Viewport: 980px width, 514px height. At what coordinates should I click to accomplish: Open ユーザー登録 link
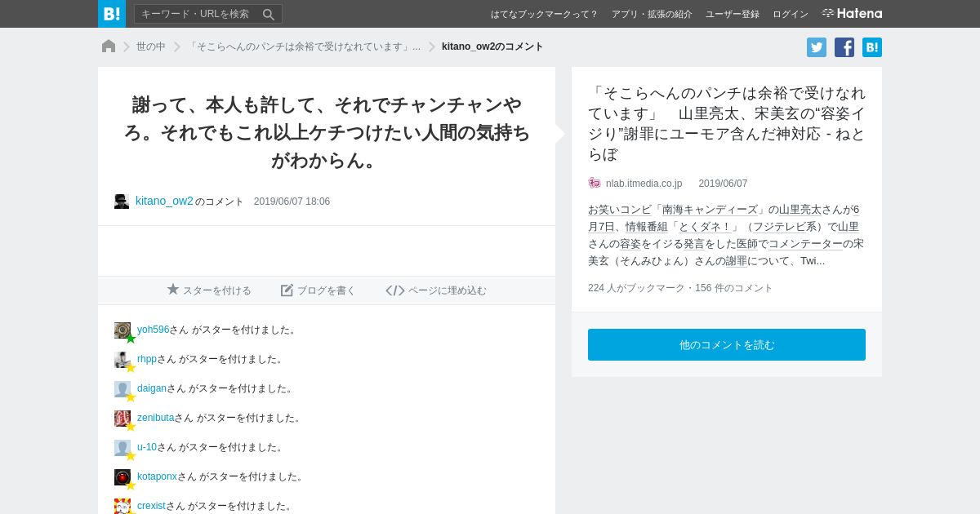click(x=733, y=14)
